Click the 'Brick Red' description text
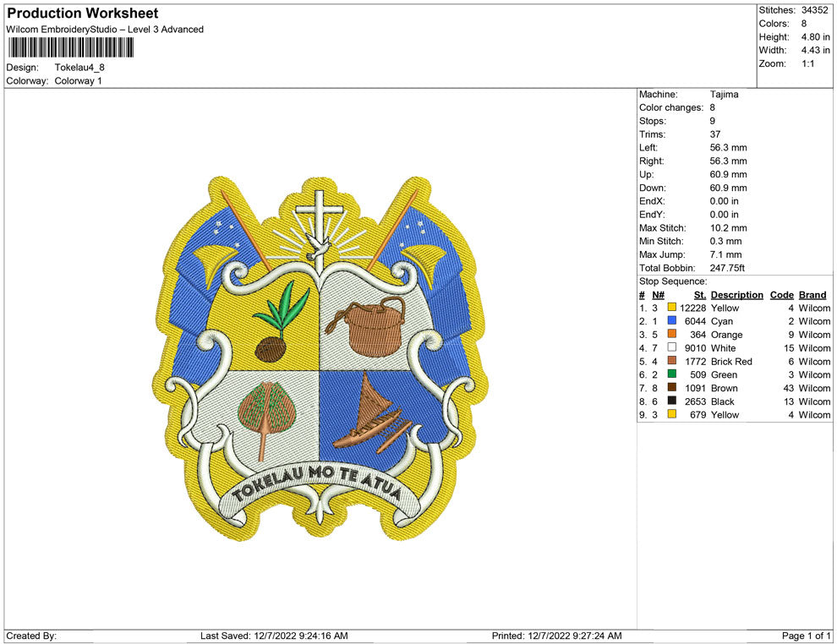The image size is (837, 644). [731, 361]
